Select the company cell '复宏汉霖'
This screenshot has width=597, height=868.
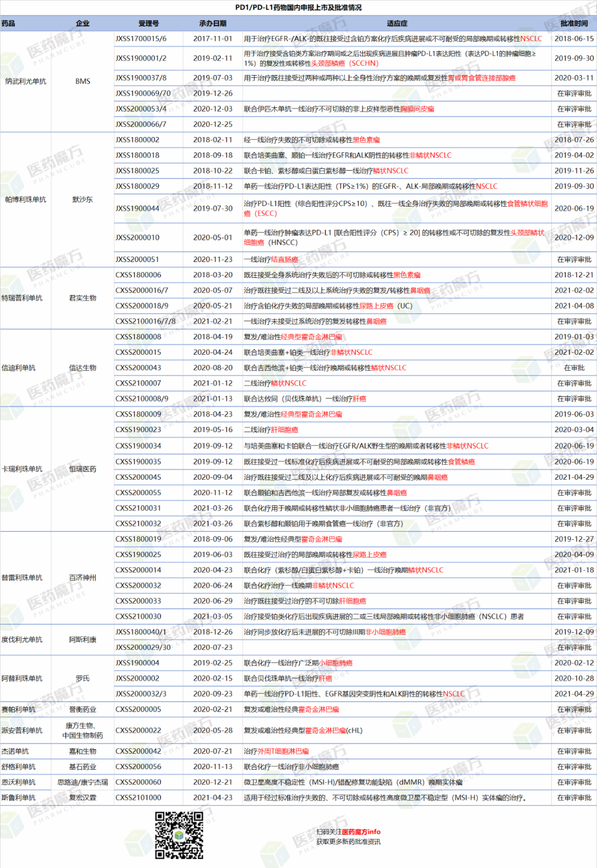pyautogui.click(x=83, y=797)
